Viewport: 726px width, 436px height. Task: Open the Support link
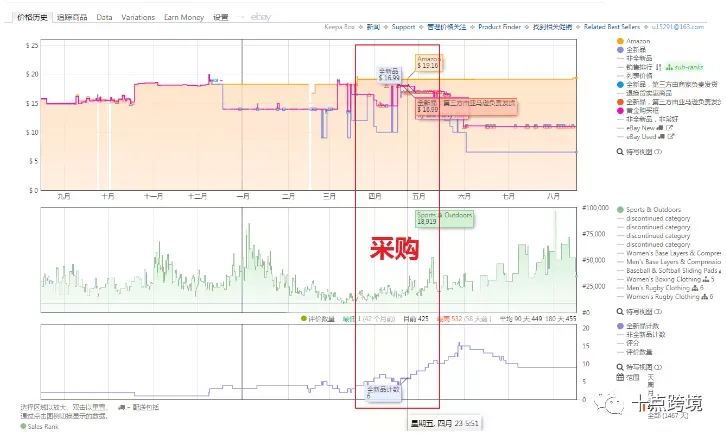pos(403,27)
